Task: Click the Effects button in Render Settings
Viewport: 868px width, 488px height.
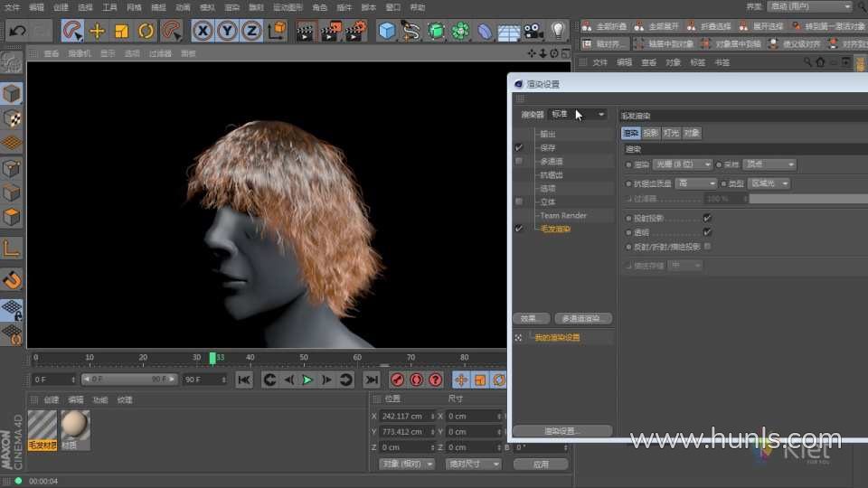Action: tap(531, 318)
